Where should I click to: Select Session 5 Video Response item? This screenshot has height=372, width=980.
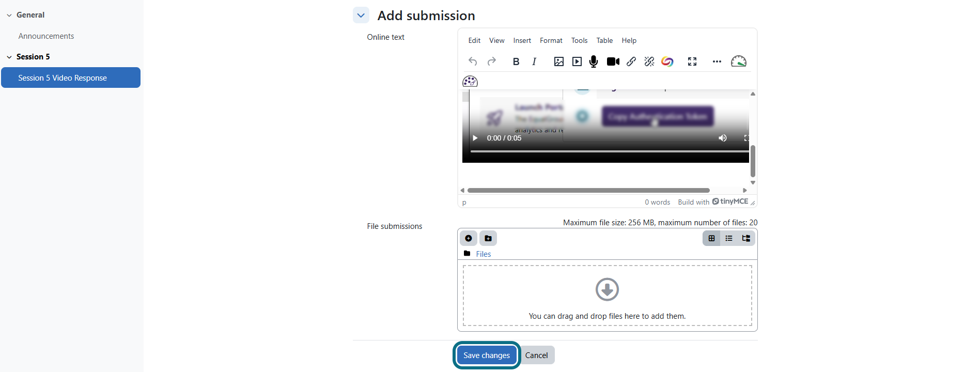click(x=71, y=78)
